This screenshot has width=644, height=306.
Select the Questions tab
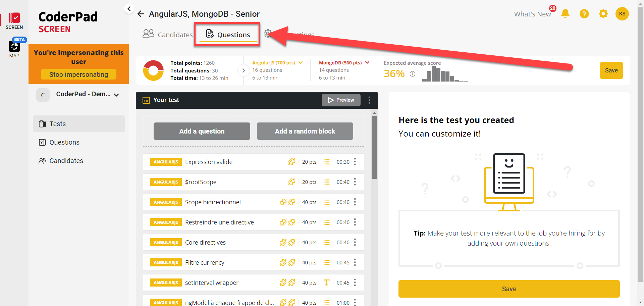coord(228,35)
